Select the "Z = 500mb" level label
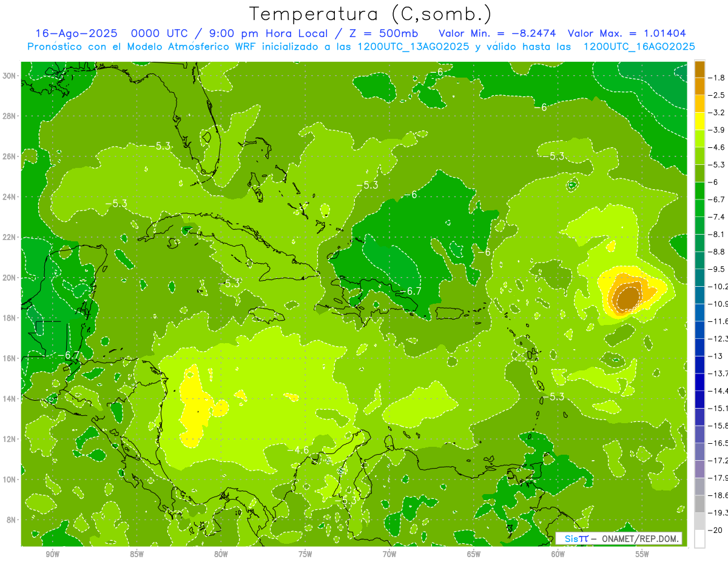Image resolution: width=728 pixels, height=562 pixels. [382, 34]
